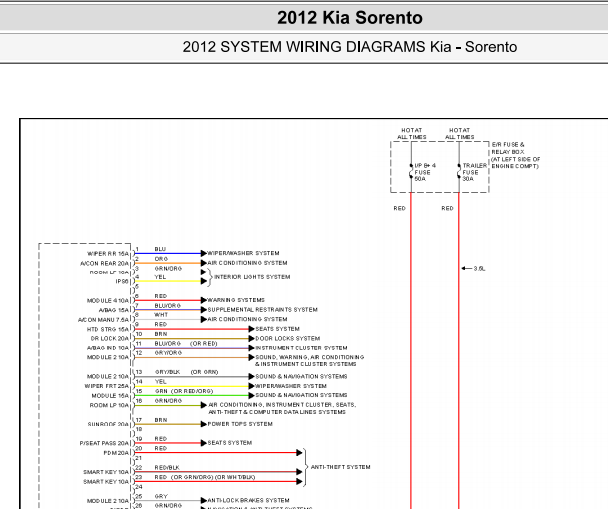Click 'SOUND & NAVIGATION SYSTEMS' on the green wire
Viewport: 608px width, 509px height.
301,395
